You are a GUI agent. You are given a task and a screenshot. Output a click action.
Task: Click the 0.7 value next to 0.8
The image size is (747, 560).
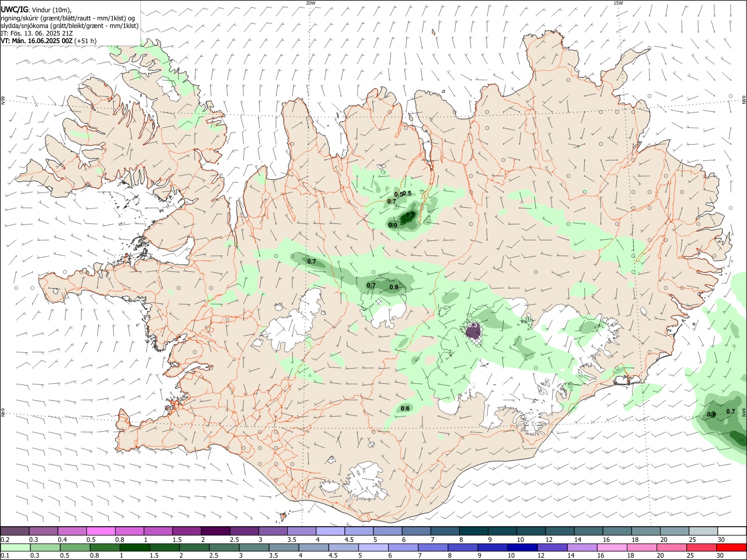[x=371, y=285]
